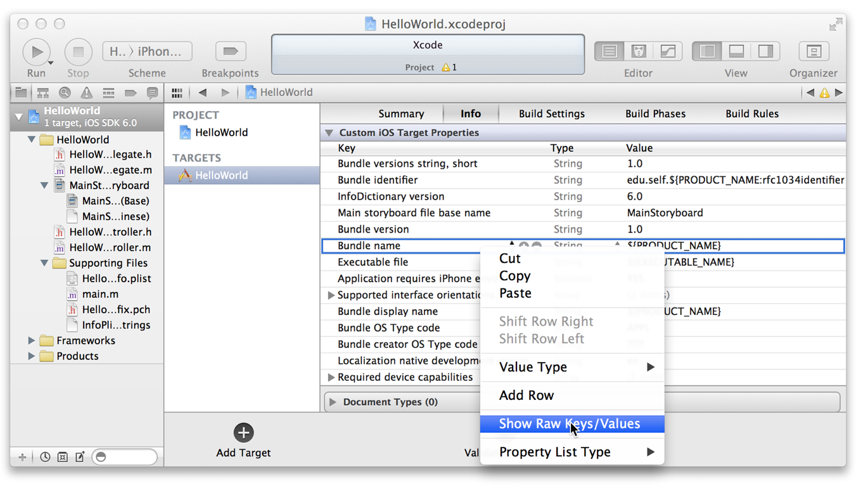Show the Debug area view button
Screen dimensions: 868x502
[736, 52]
